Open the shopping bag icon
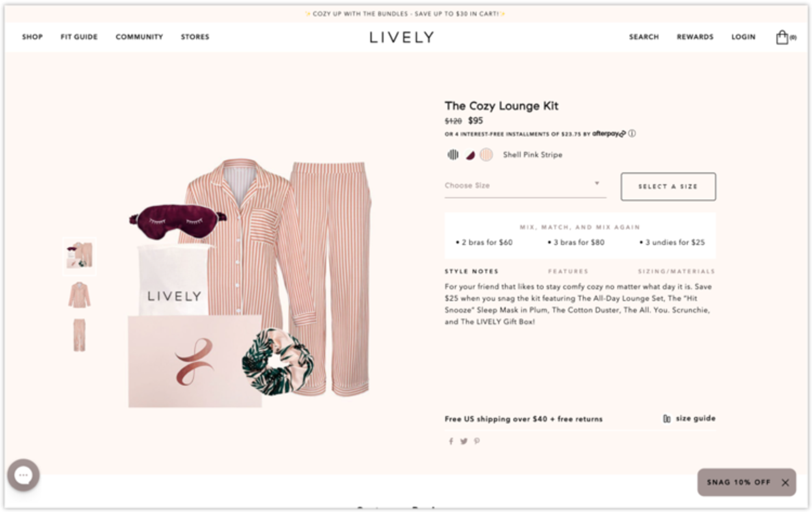The image size is (812, 512). tap(782, 37)
